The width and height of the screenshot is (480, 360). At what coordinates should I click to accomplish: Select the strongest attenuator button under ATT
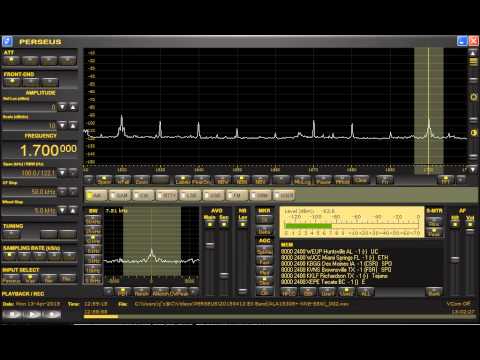68,60
